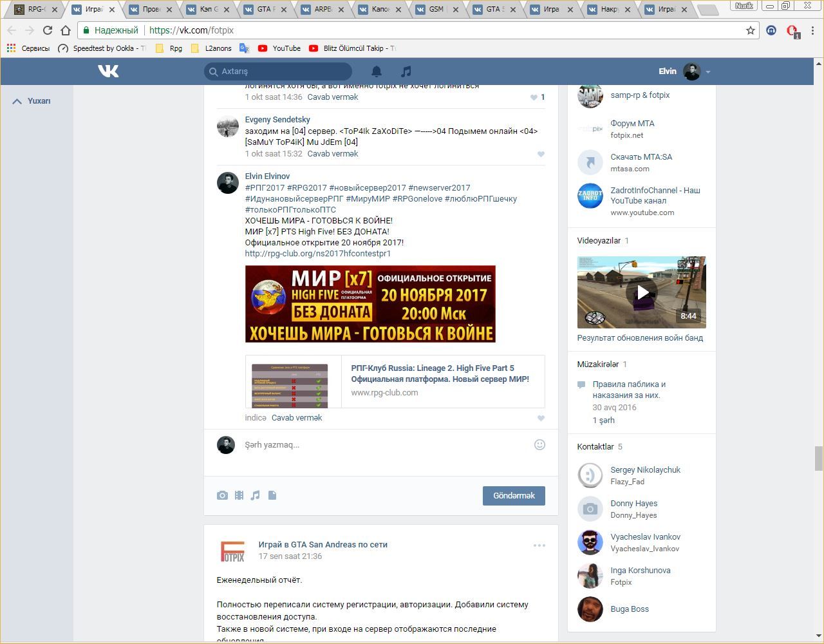The image size is (824, 644).
Task: Switch to the GSM browser tab
Action: click(437, 10)
